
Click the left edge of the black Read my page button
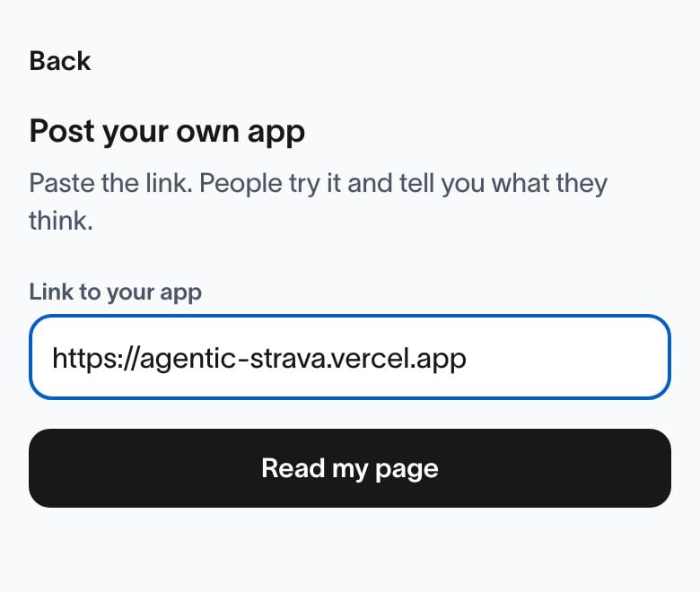42,468
